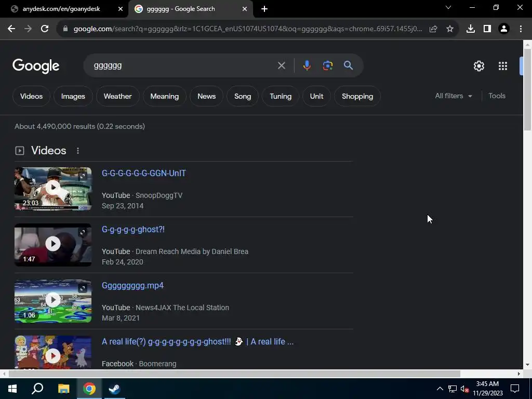Image resolution: width=532 pixels, height=399 pixels.
Task: Show hidden system tray icons
Action: click(440, 389)
